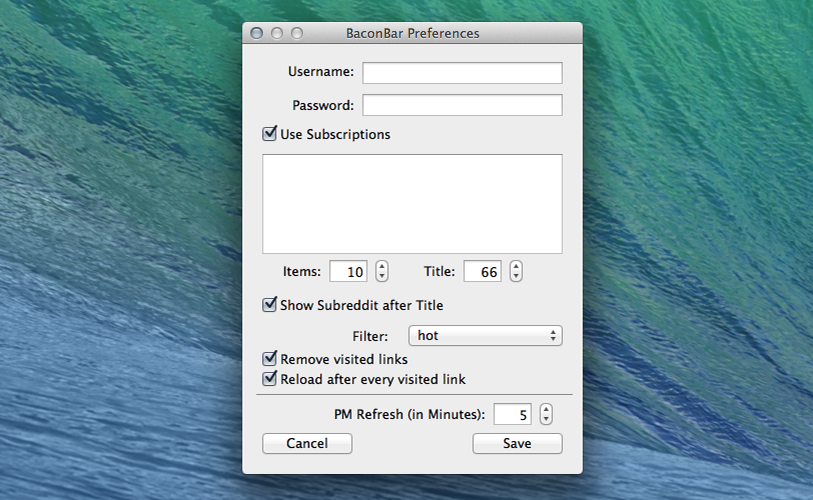
Task: Click the PM Refresh minutes field
Action: 512,414
